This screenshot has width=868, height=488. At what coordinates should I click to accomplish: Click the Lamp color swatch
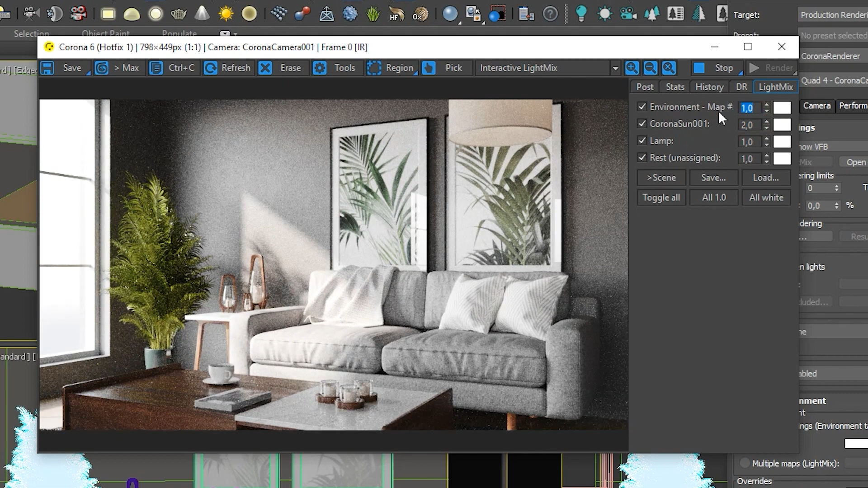coord(782,142)
